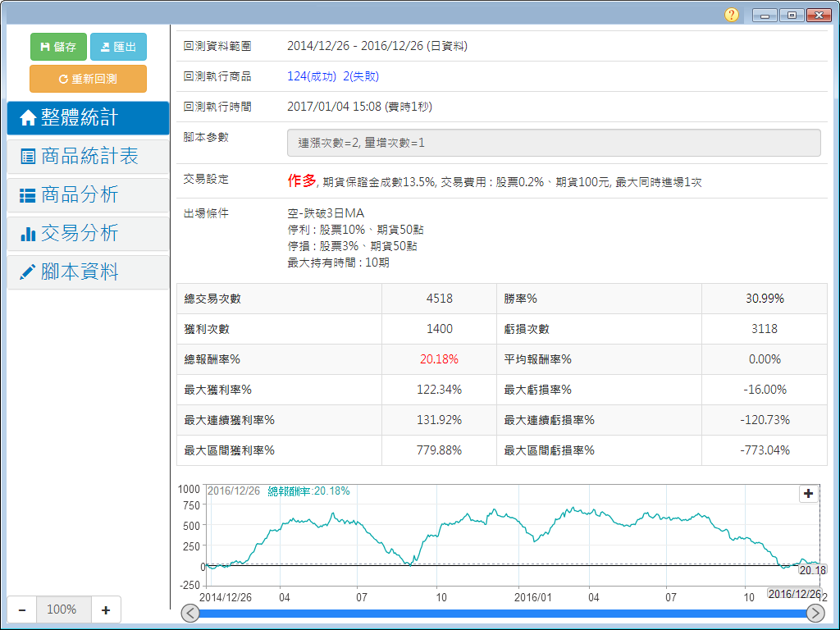The height and width of the screenshot is (630, 840).
Task: Open the 腳本資料 tab
Action: (x=88, y=272)
